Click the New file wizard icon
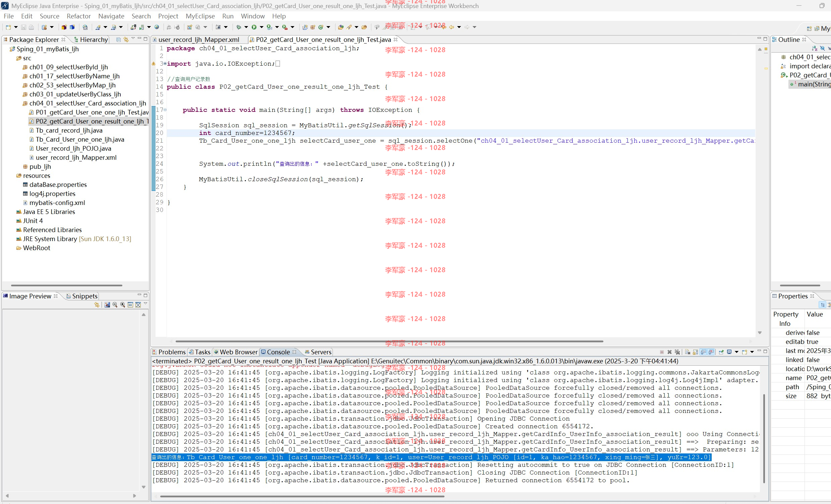 point(8,27)
